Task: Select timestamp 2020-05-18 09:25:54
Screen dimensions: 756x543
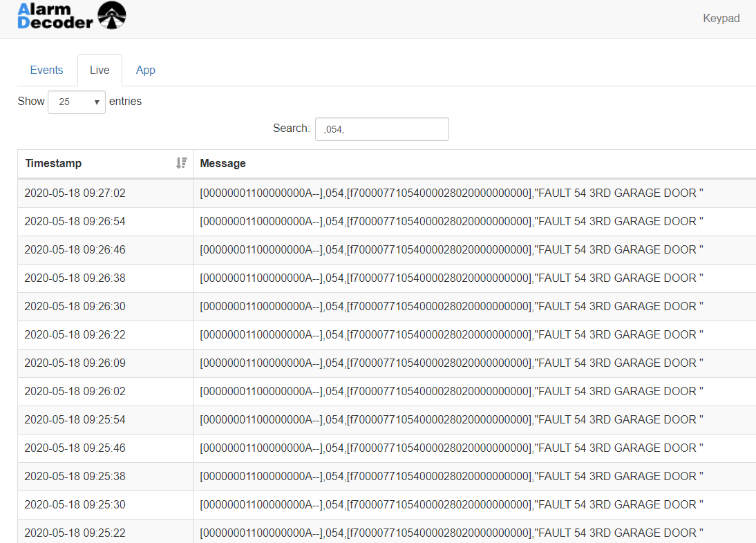Action: (x=75, y=419)
